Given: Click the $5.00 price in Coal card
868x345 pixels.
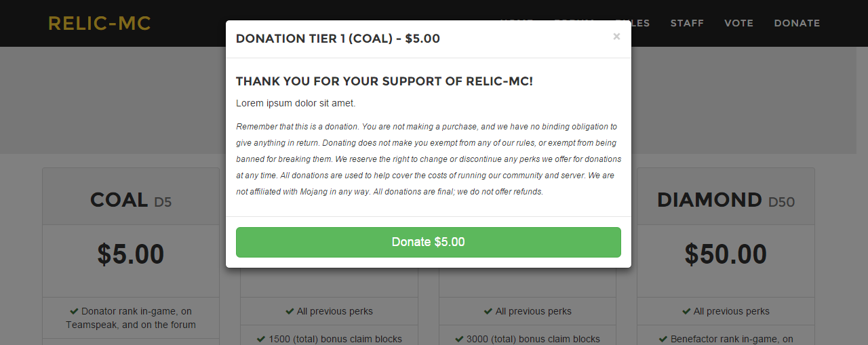Looking at the screenshot, I should pyautogui.click(x=131, y=254).
